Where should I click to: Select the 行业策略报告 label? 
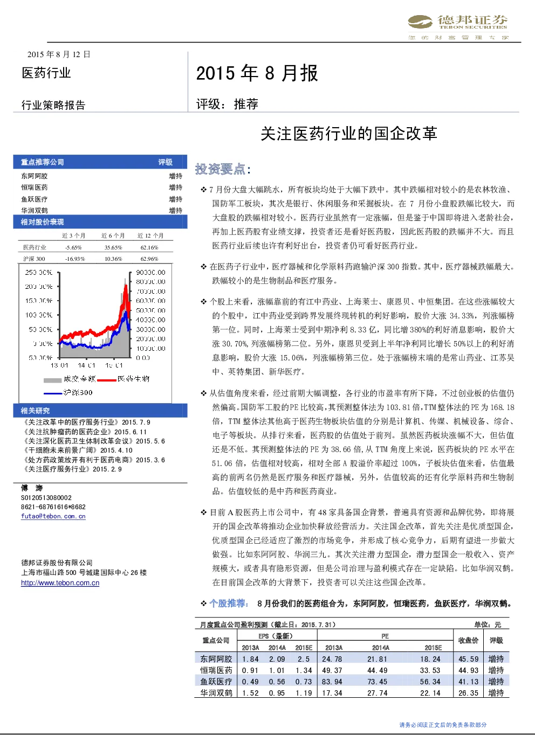coord(53,105)
